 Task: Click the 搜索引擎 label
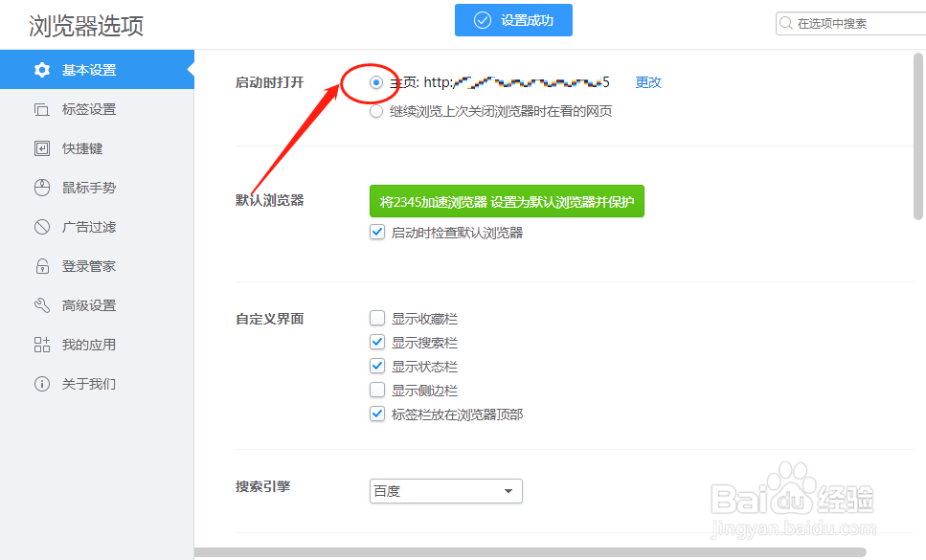pyautogui.click(x=262, y=486)
